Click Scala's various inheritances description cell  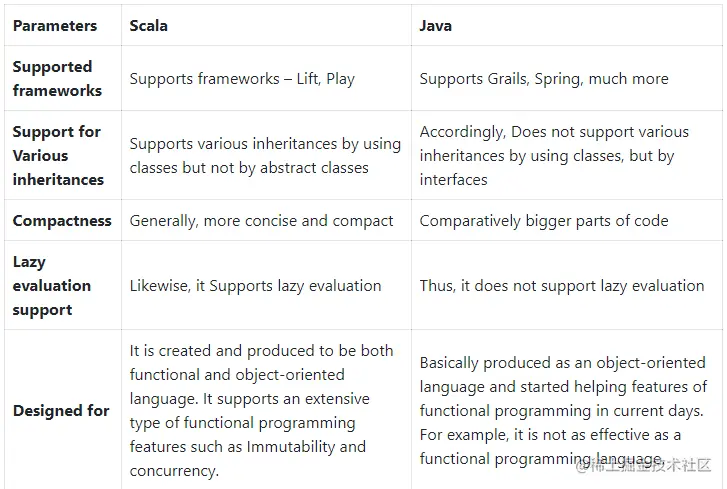pos(265,155)
